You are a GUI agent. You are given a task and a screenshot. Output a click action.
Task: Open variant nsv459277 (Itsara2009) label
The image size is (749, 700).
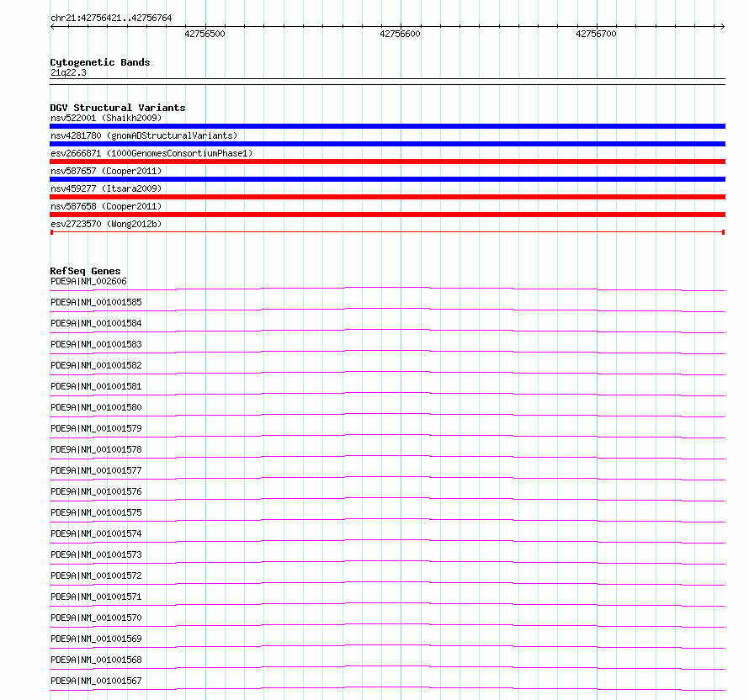(x=106, y=188)
